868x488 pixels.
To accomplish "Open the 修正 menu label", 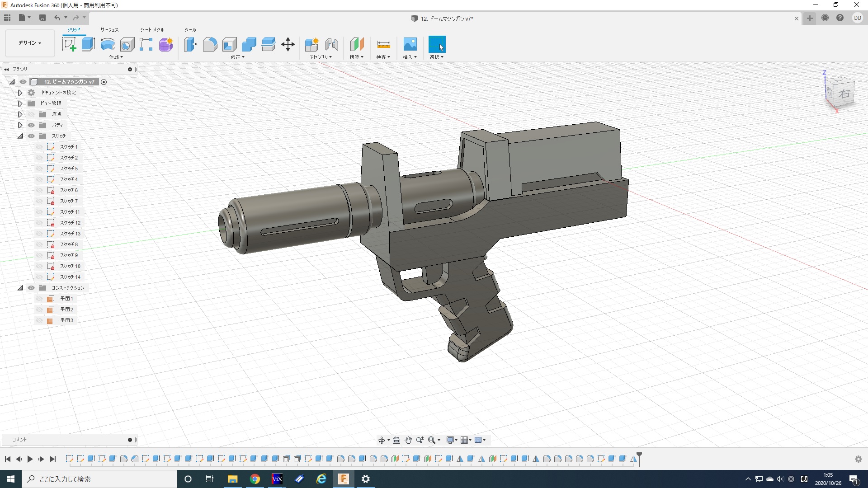I will (237, 57).
